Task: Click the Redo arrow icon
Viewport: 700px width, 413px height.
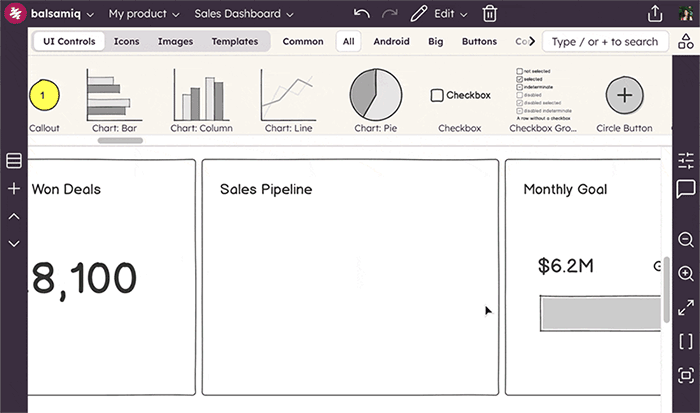Action: (389, 14)
